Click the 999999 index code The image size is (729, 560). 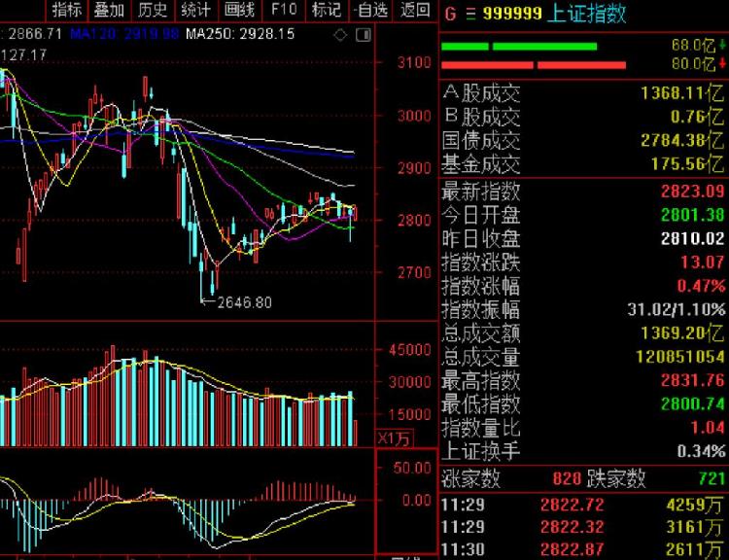click(512, 14)
